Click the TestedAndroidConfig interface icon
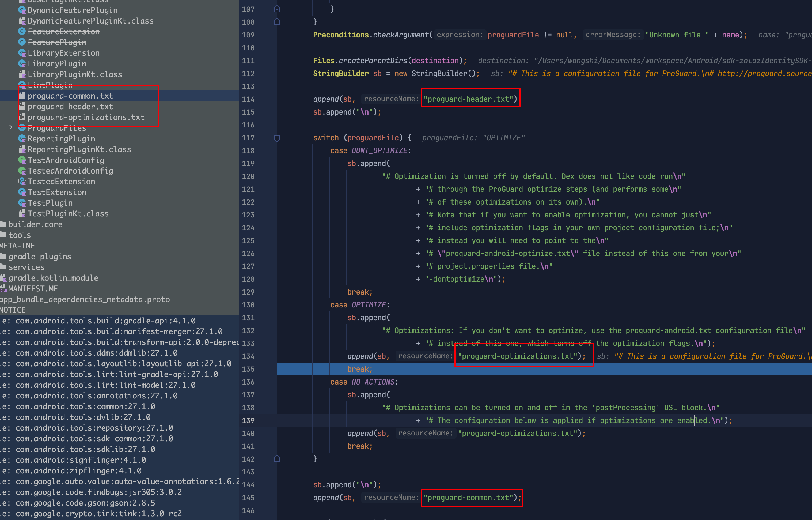This screenshot has height=520, width=812. 22,171
